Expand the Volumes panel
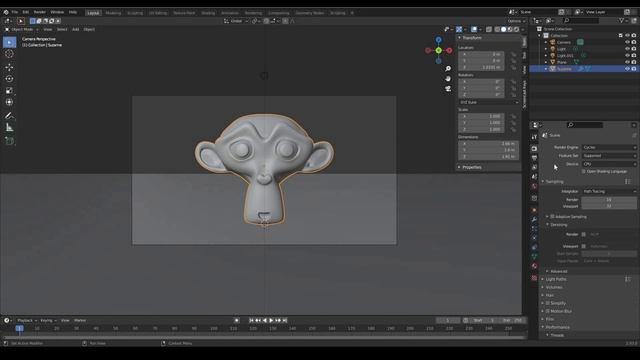Screen dimensions: 640x360 [x=553, y=287]
